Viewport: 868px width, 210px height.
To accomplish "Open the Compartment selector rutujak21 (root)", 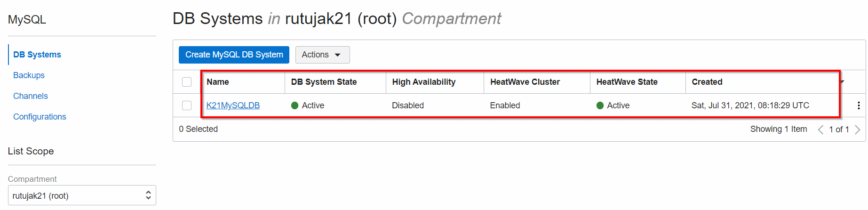I will click(x=82, y=195).
